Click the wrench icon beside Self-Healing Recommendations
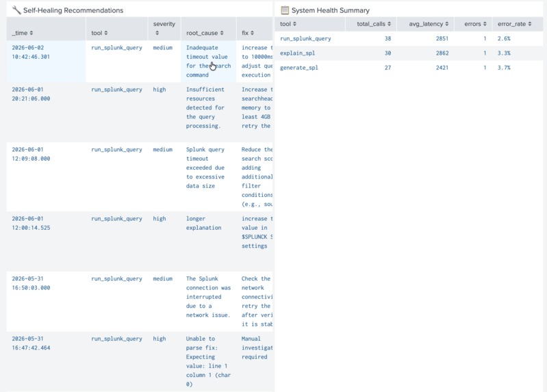 click(x=16, y=10)
